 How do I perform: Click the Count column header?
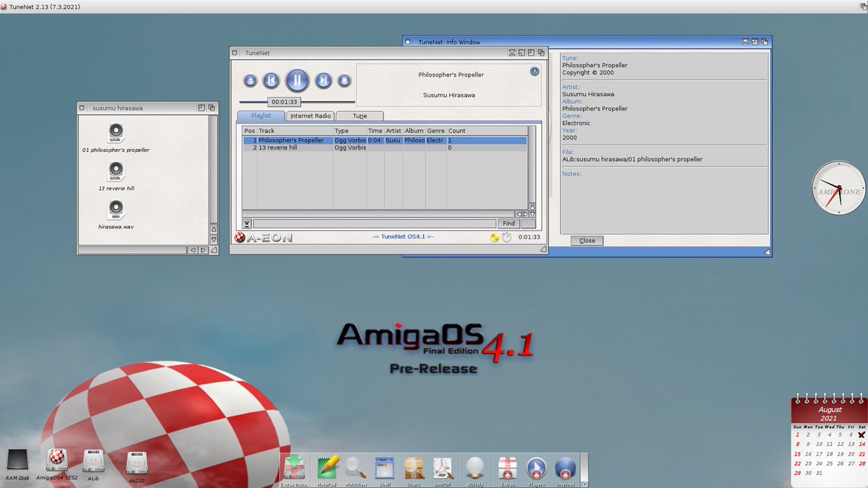[486, 131]
